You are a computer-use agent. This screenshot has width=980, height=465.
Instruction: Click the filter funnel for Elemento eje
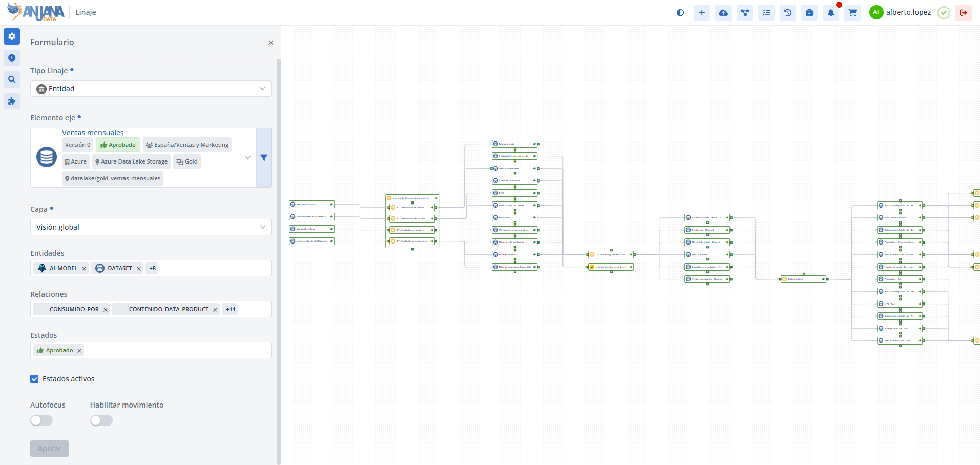pos(264,158)
